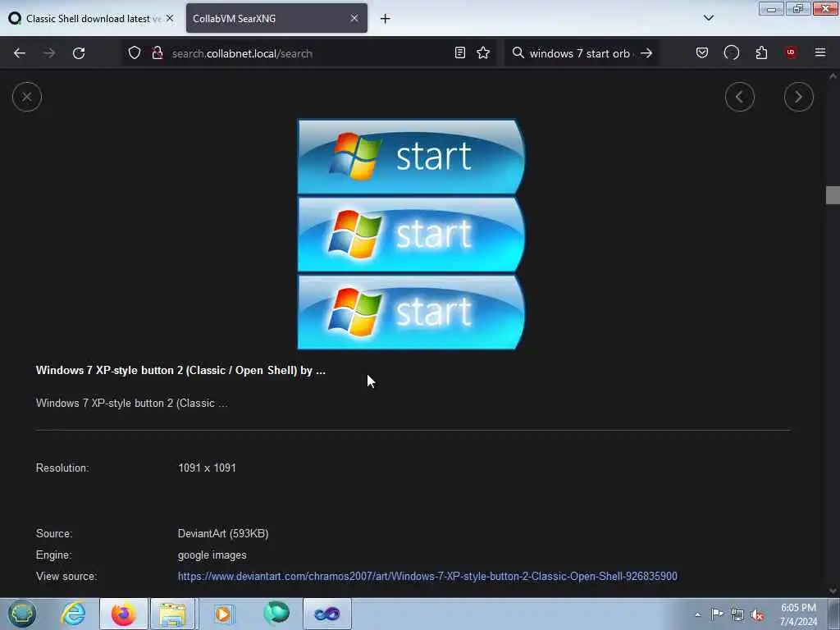
Task: Click the insecure connection padlock icon
Action: (x=157, y=53)
